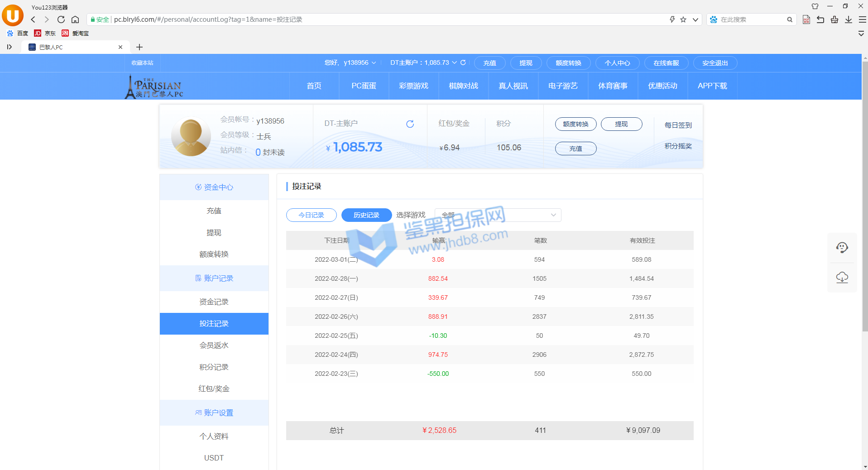Click the browser search input field
The image size is (868, 470).
click(752, 19)
